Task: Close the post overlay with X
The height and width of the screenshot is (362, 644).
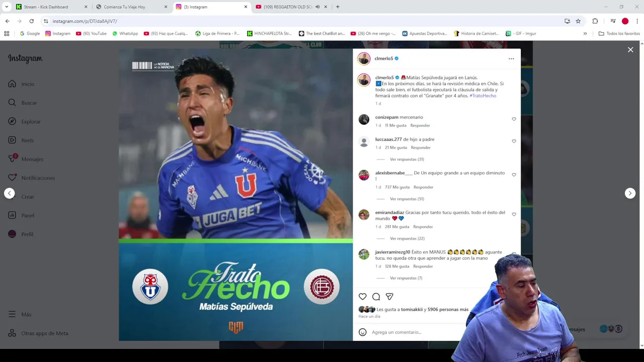Action: coord(630,50)
